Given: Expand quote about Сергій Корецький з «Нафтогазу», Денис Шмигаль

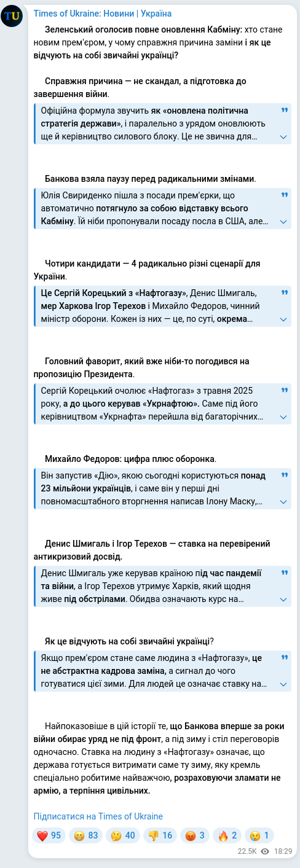Looking at the screenshot, I should click(x=283, y=319).
